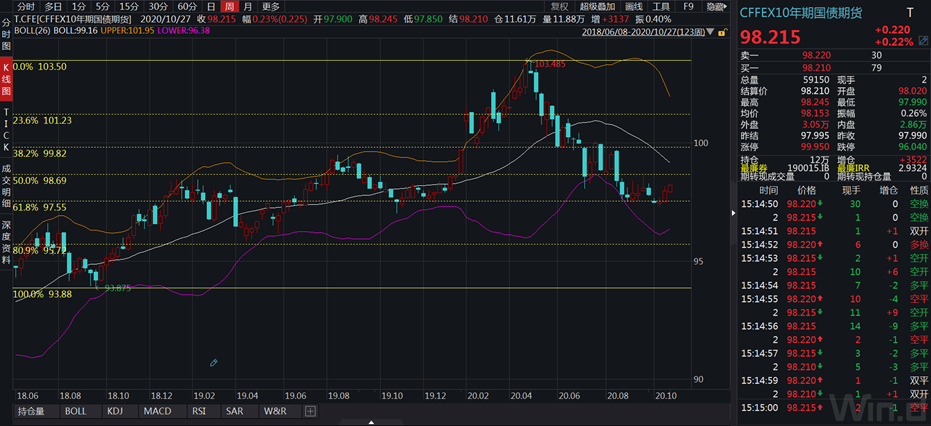
Task: Click the 涨停 value 99.950
Action: 816,146
